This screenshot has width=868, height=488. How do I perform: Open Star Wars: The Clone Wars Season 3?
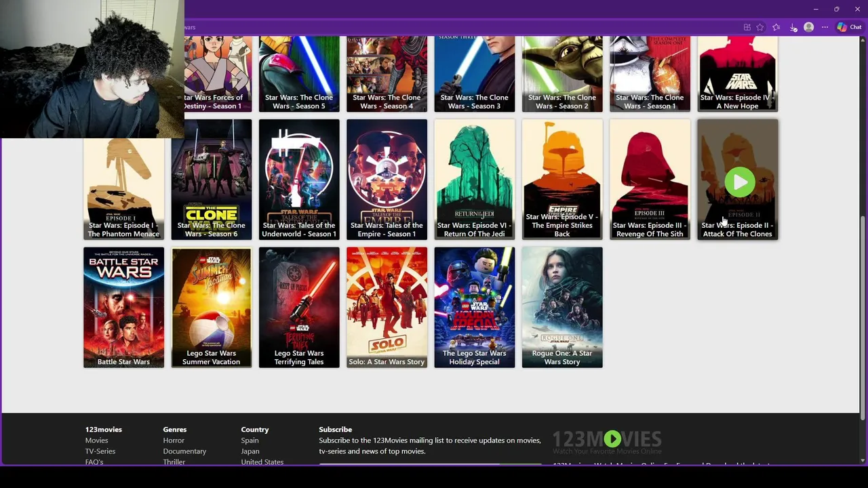pyautogui.click(x=474, y=74)
